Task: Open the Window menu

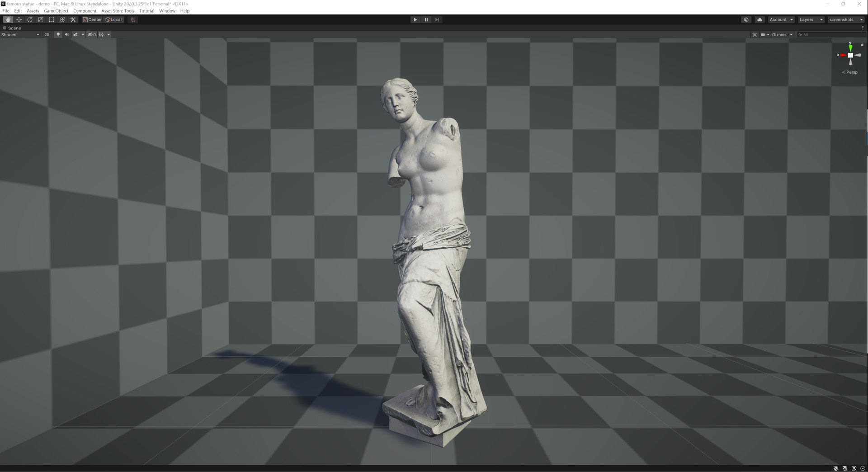Action: click(x=167, y=11)
